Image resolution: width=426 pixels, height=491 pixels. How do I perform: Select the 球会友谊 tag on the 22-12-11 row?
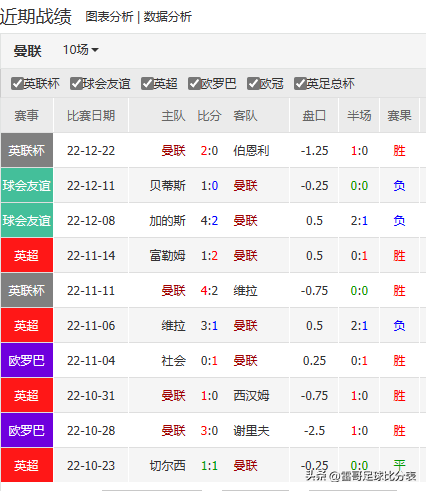coord(27,185)
